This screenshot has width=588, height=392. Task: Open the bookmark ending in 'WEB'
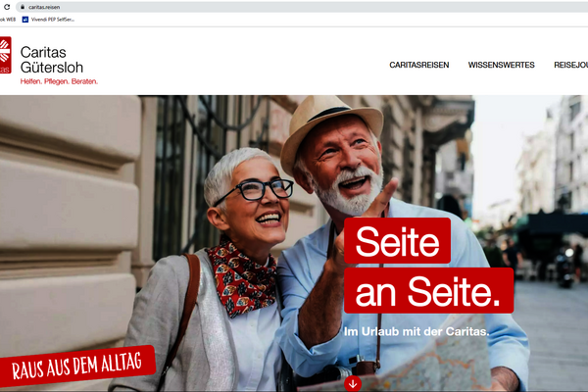coord(8,20)
